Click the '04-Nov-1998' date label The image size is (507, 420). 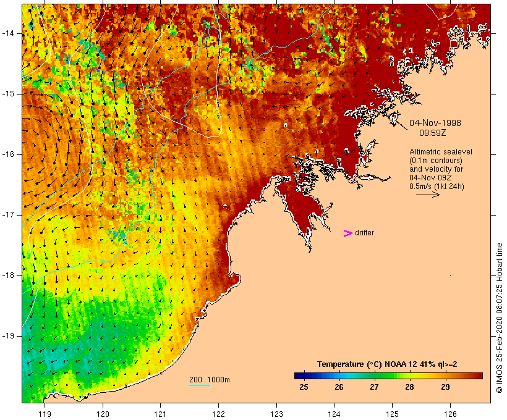click(x=435, y=123)
